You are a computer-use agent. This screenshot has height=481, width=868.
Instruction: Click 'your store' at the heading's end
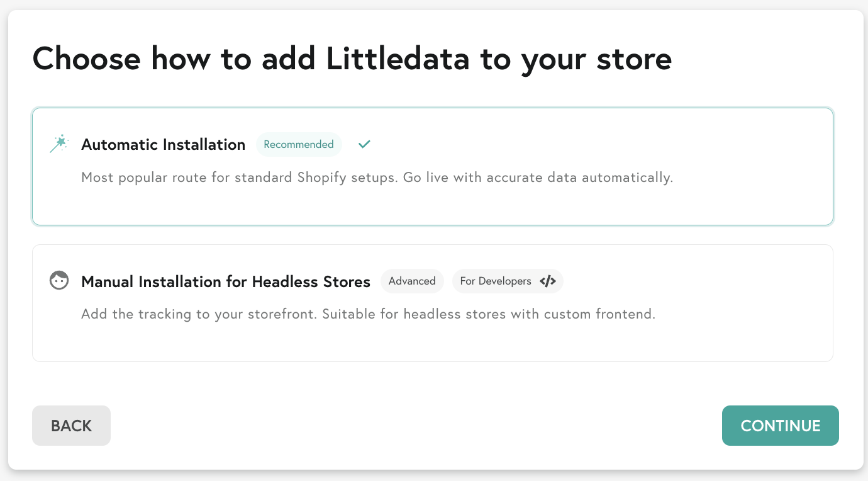pyautogui.click(x=596, y=60)
